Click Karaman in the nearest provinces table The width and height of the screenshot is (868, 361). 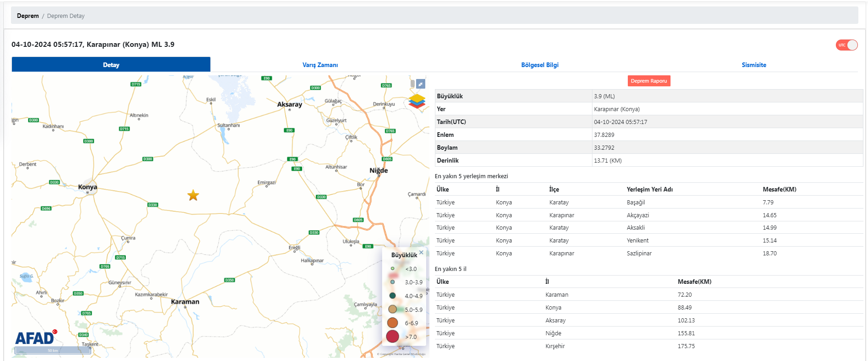click(x=557, y=294)
